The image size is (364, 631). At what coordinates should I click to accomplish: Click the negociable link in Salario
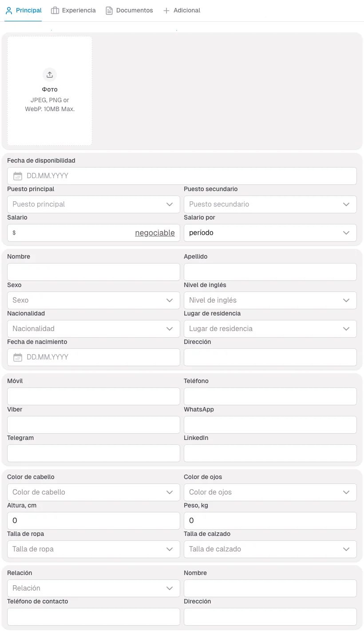click(x=155, y=232)
